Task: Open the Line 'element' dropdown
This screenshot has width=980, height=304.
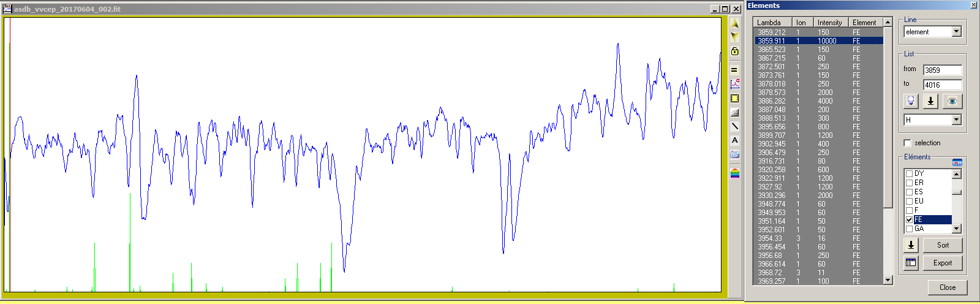Action: 956,32
